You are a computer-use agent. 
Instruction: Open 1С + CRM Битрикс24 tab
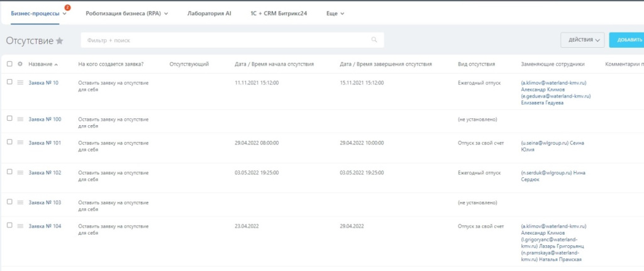click(x=279, y=14)
